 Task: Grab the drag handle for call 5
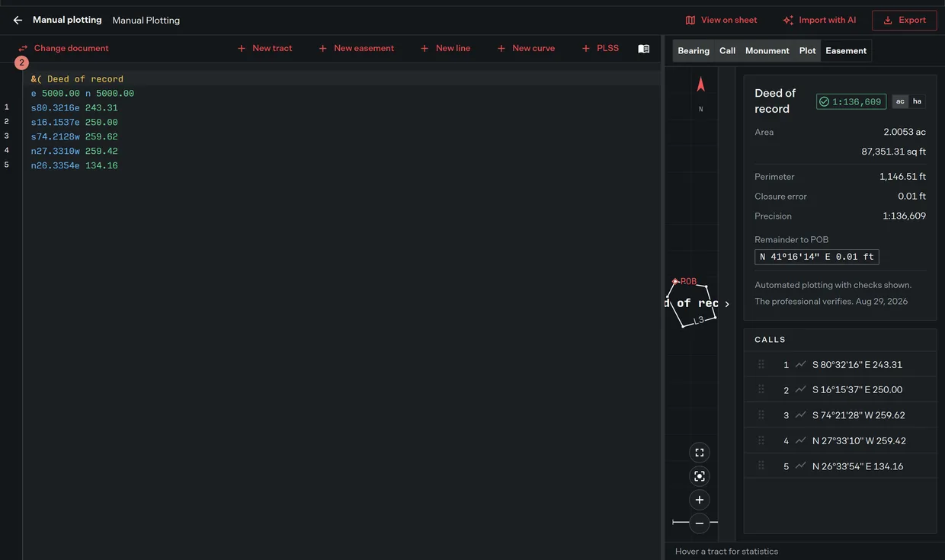coord(761,466)
